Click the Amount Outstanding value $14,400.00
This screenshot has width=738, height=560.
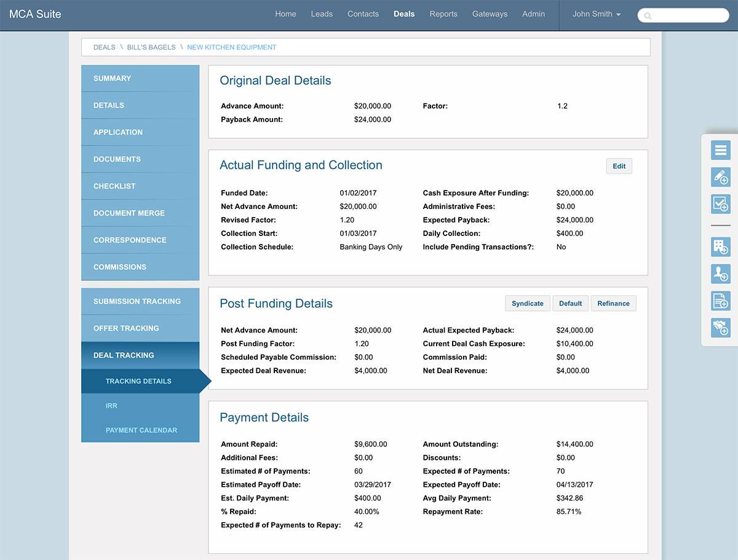(x=575, y=444)
